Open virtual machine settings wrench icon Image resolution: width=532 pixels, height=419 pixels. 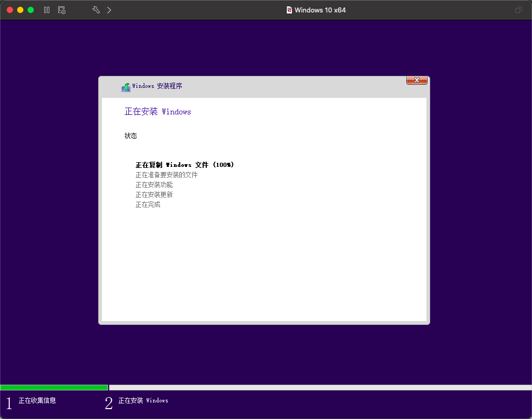pos(96,10)
